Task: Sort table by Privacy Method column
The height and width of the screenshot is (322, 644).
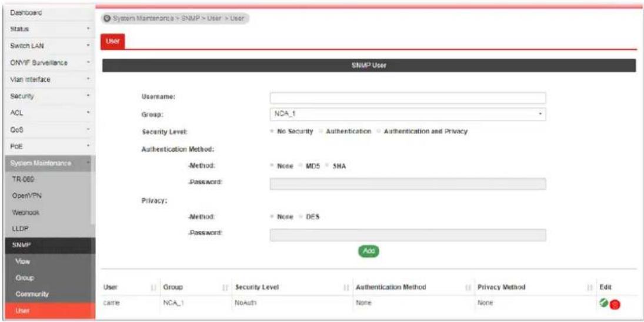Action: 590,287
